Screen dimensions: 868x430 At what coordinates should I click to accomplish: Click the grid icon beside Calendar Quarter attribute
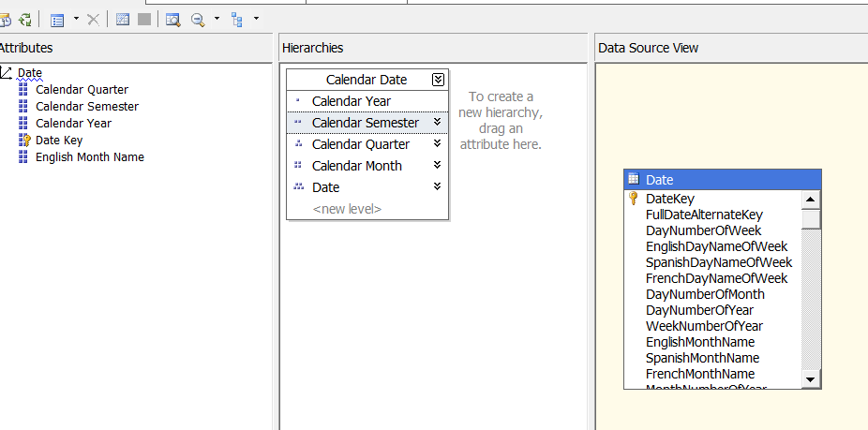pos(22,90)
